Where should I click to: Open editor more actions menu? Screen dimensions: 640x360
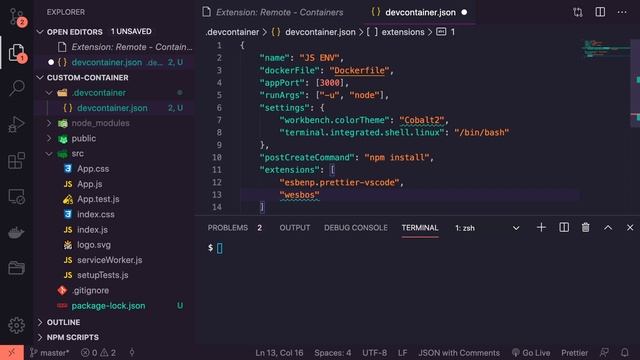622,12
